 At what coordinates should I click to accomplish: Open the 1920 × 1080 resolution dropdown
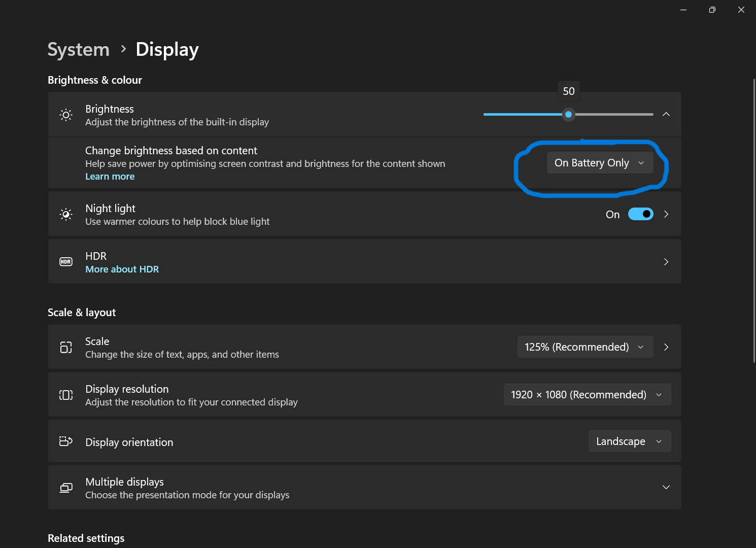pos(587,395)
